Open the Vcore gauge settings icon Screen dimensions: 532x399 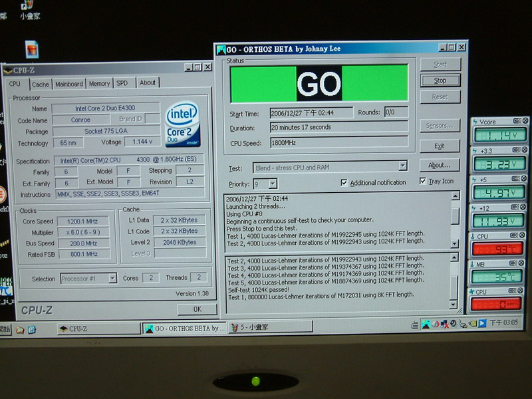click(517, 121)
